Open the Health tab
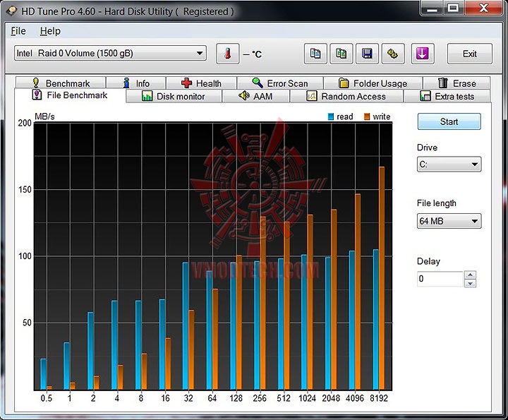This screenshot has height=420, width=508. tap(201, 83)
